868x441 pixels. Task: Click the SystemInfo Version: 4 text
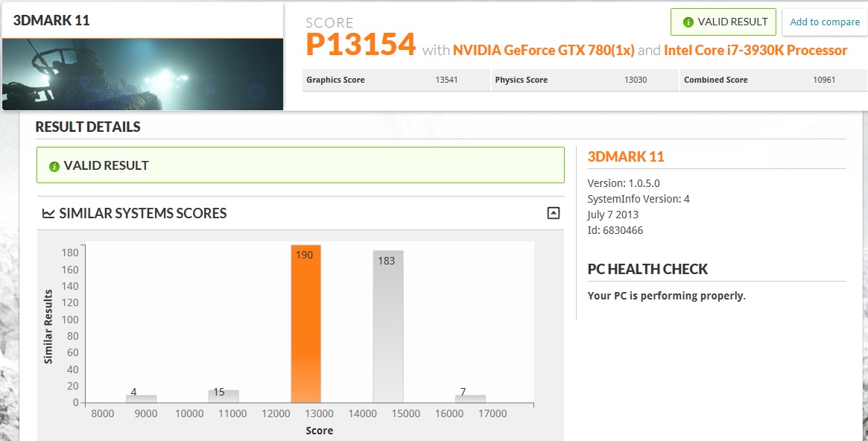pos(639,199)
